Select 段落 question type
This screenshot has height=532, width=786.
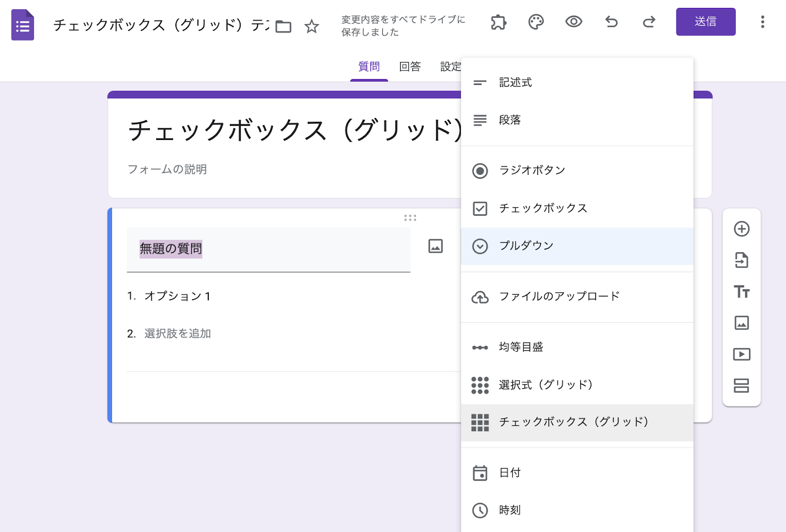[x=577, y=120]
